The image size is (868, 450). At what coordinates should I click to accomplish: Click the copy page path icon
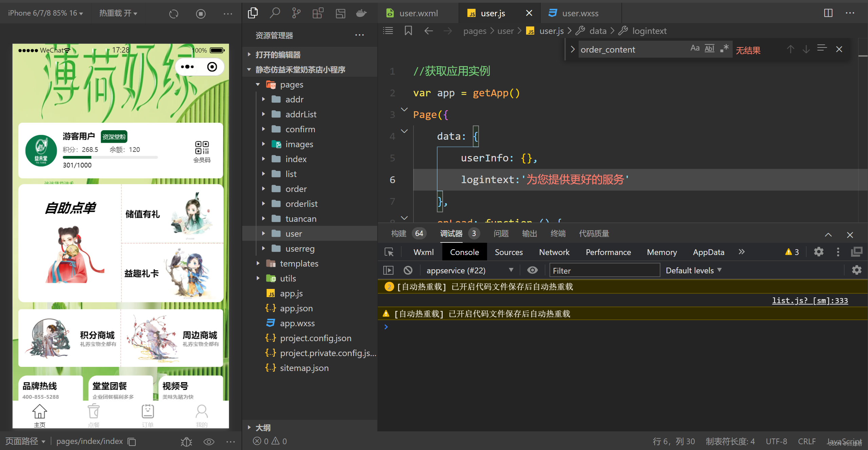click(132, 442)
